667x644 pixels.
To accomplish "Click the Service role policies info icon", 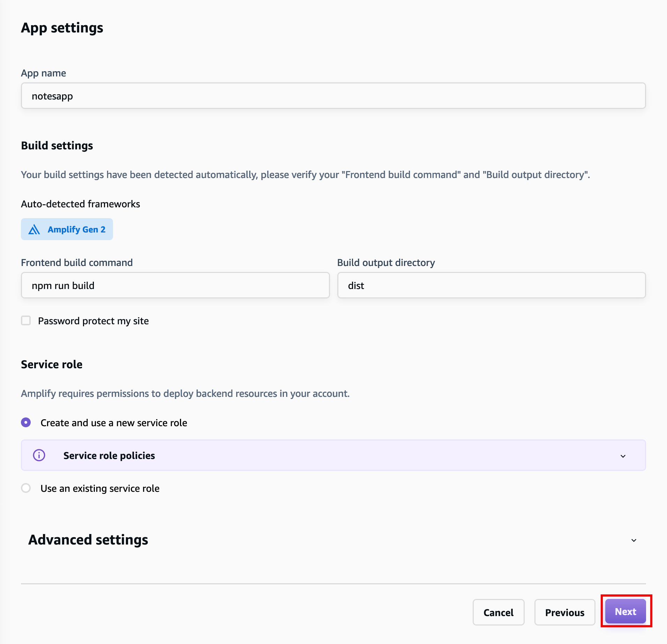I will (39, 455).
